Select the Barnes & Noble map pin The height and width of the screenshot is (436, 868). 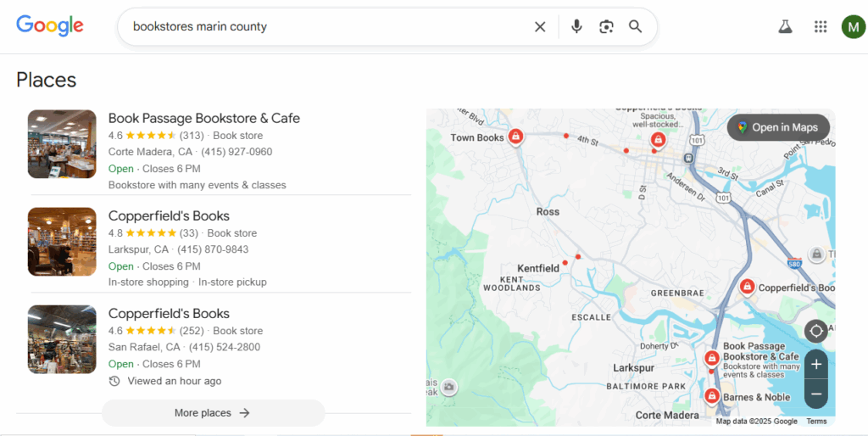pyautogui.click(x=712, y=396)
